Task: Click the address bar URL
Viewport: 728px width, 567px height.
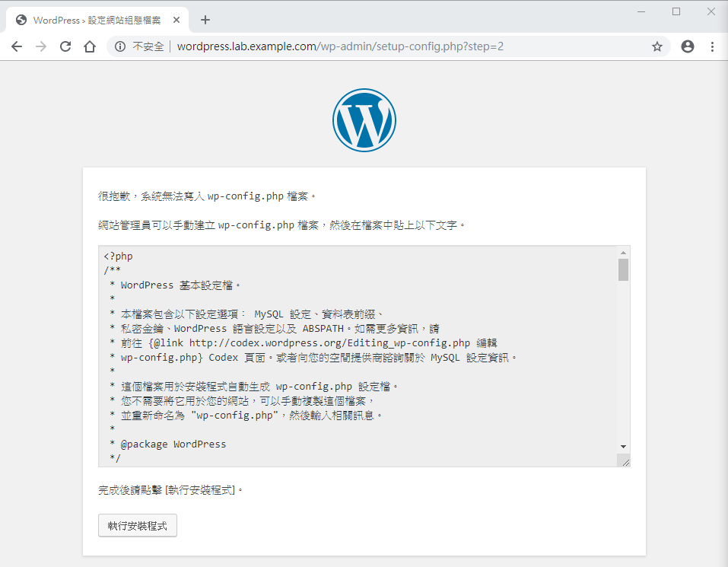Action: coord(340,46)
